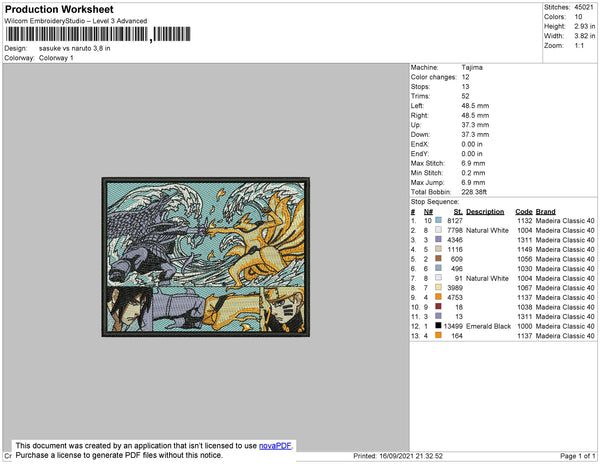Click the Trims value '52'
The height and width of the screenshot is (464, 600).
tap(465, 96)
